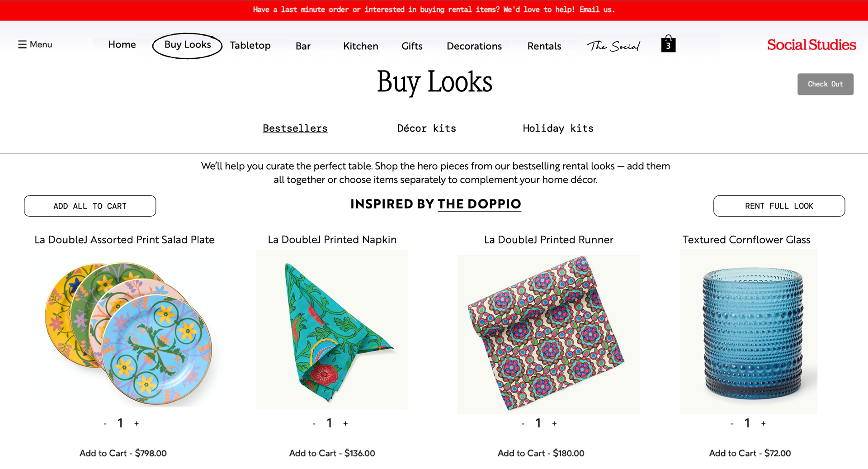This screenshot has width=868, height=469.
Task: Open The Social script link
Action: (613, 46)
